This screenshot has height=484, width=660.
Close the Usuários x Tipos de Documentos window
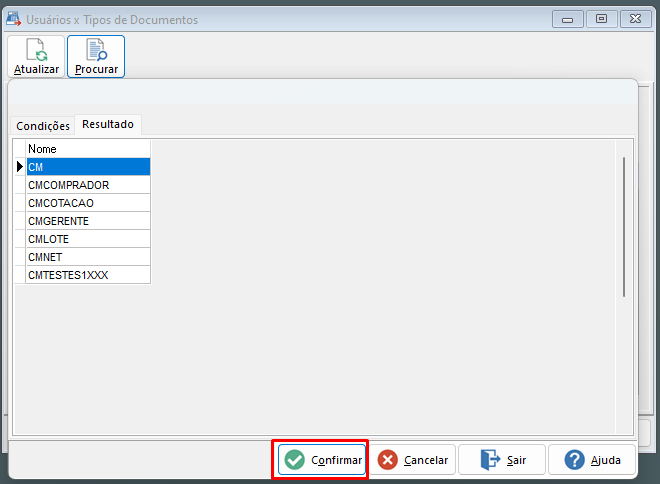click(x=636, y=19)
